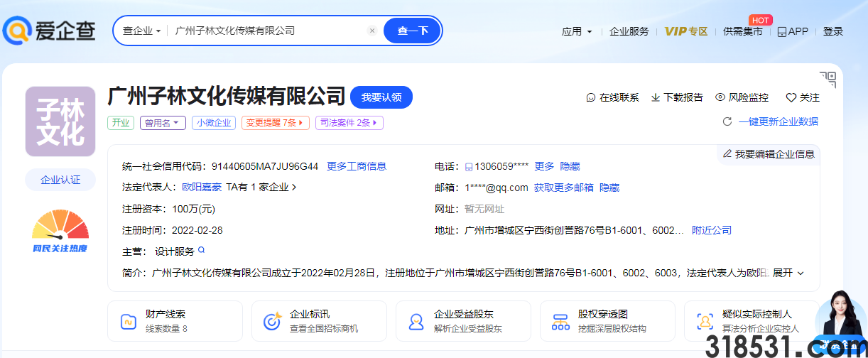Open 企业服务 menu item
Screen dimensions: 868x358
tap(629, 31)
